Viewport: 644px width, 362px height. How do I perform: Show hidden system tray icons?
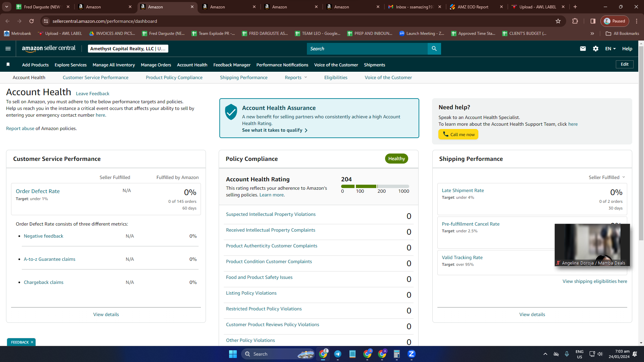click(545, 354)
